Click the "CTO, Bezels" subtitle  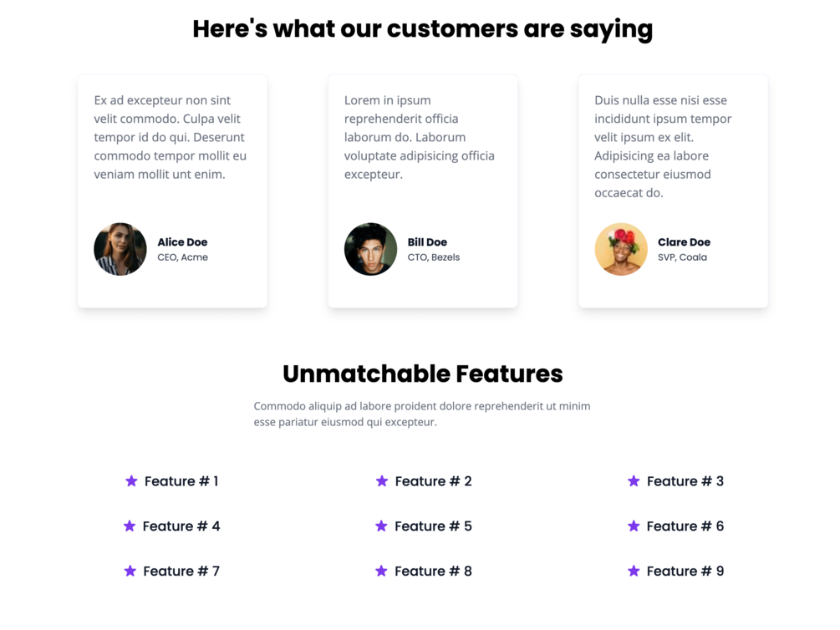click(433, 257)
